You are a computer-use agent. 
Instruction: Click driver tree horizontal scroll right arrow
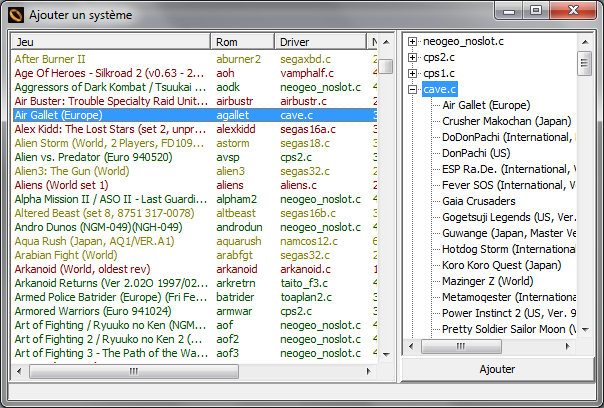(568, 346)
